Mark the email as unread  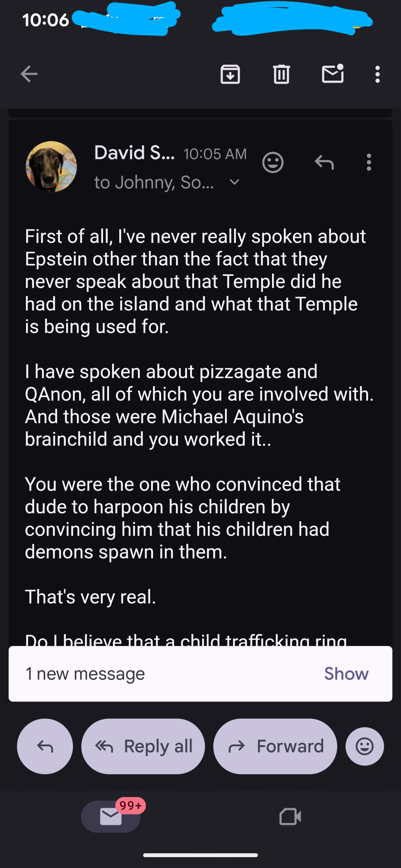coord(332,74)
